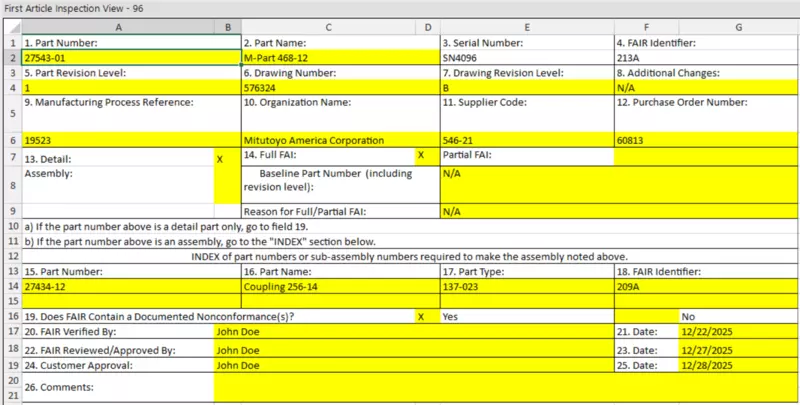Click the '26. Comments:' label
The height and width of the screenshot is (405, 800).
tap(59, 387)
